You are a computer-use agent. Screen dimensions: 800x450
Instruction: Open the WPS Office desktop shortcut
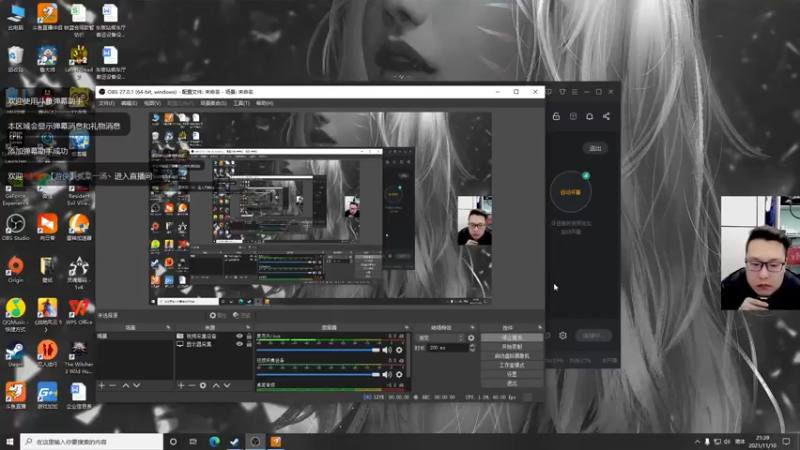79,312
